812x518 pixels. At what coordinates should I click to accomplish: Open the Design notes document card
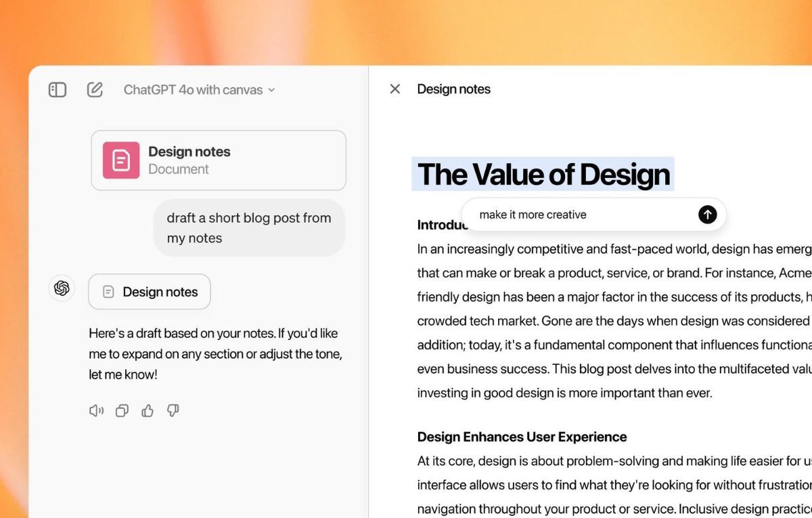coord(219,160)
